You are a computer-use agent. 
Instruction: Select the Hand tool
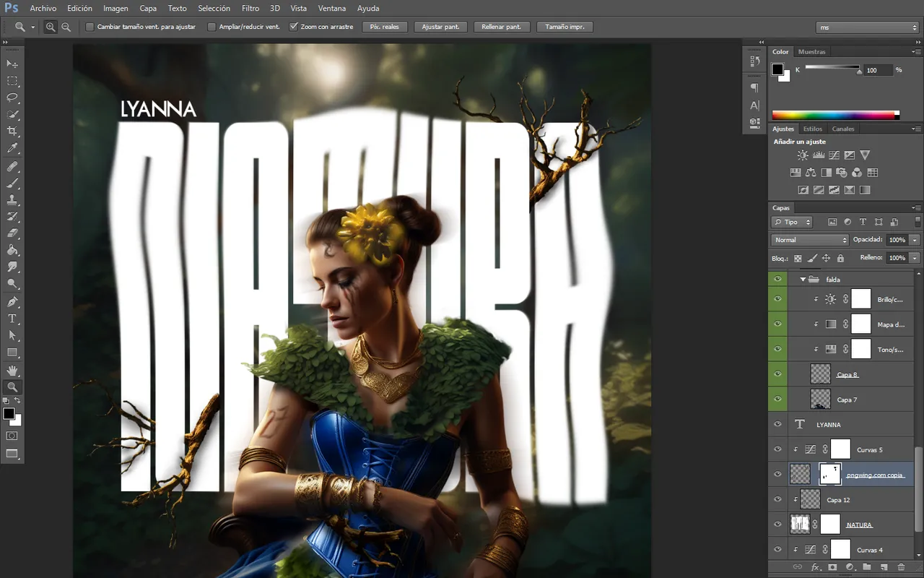coord(12,371)
